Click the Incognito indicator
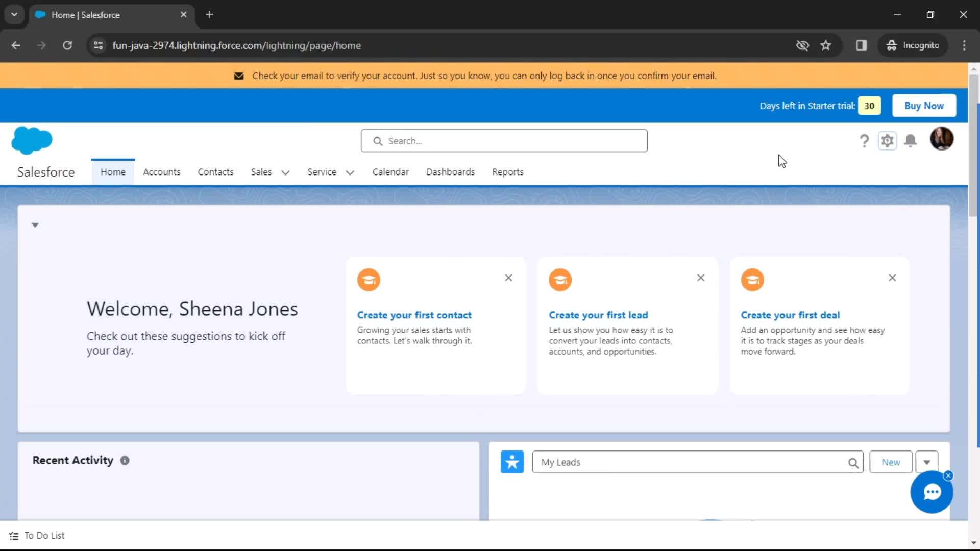 point(913,45)
